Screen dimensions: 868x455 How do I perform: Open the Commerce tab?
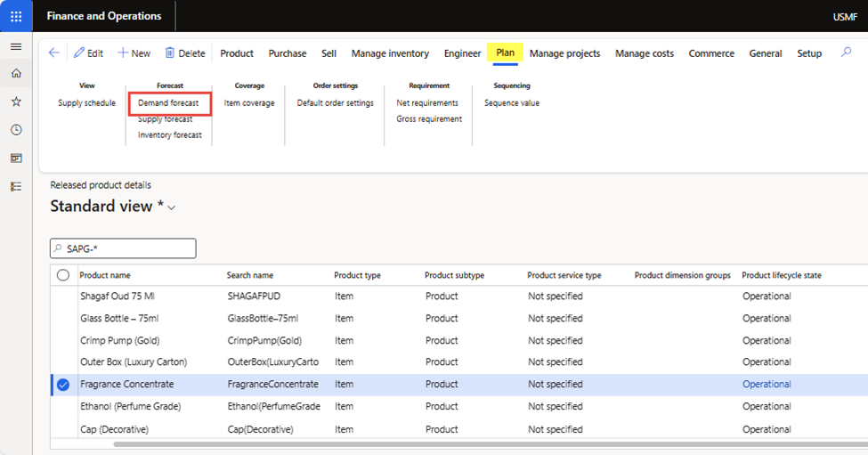point(711,53)
